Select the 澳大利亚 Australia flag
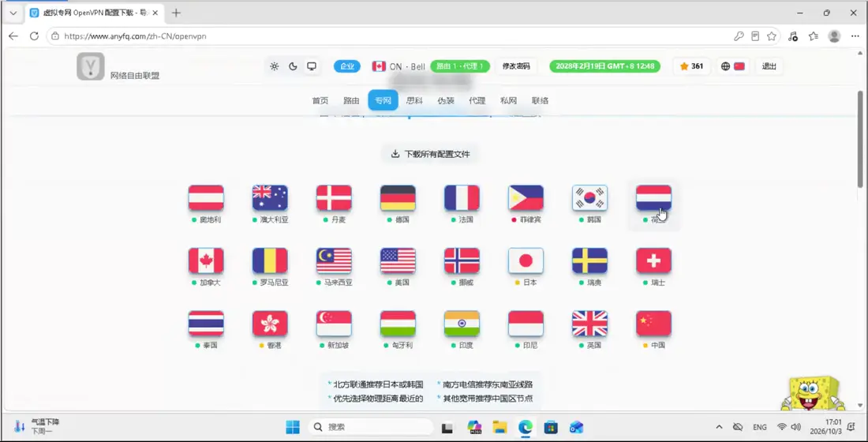 point(270,198)
